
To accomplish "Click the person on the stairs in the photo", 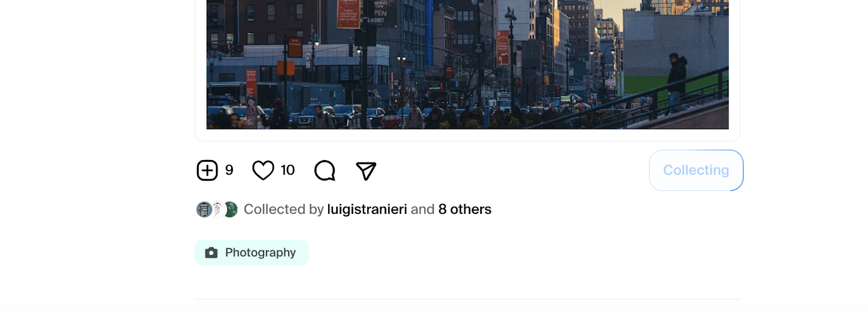I will 676,82.
